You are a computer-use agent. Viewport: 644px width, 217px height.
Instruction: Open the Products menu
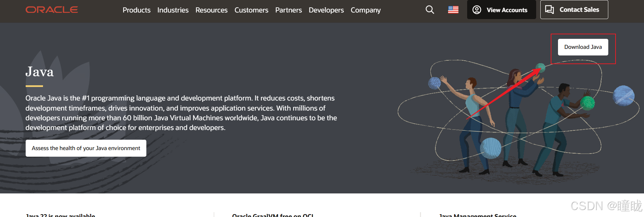137,10
